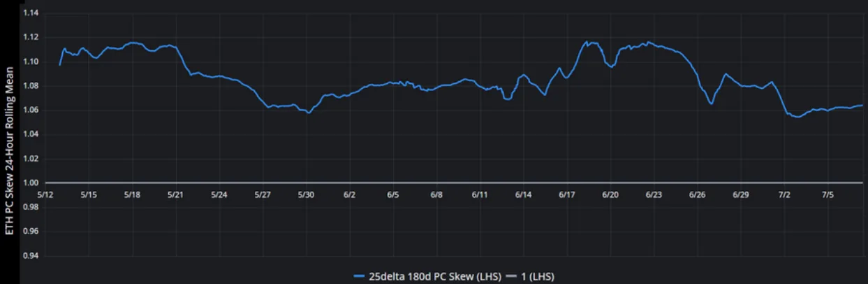Click the 6/29 date axis label
Image resolution: width=868 pixels, height=284 pixels.
(741, 194)
